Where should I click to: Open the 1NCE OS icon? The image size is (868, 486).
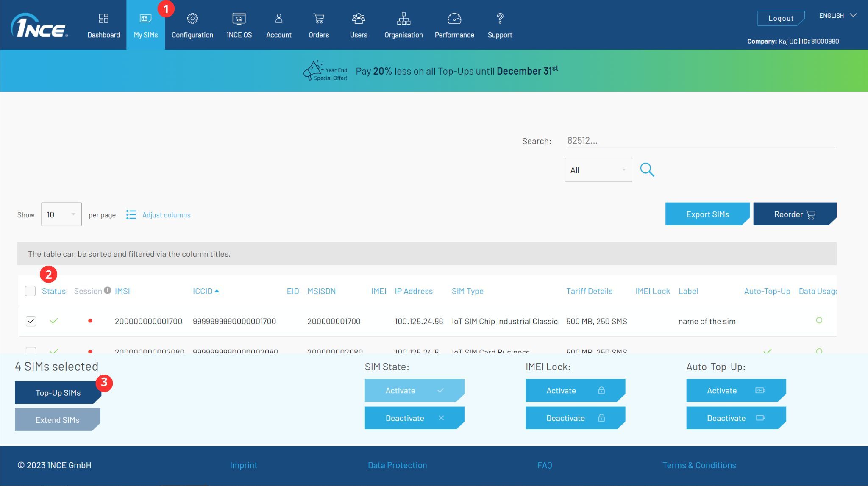239,19
